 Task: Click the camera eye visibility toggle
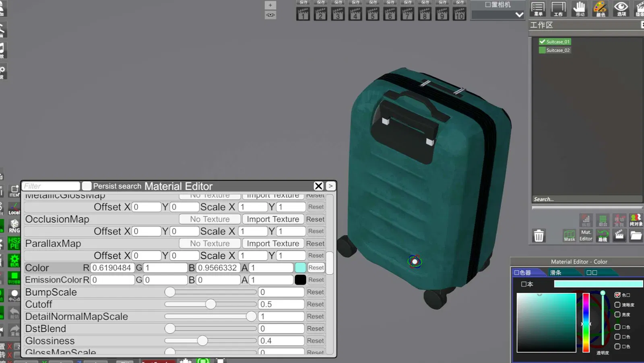270,15
